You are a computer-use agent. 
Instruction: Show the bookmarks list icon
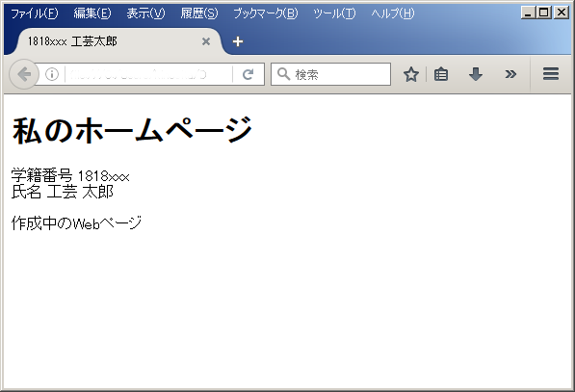click(441, 74)
